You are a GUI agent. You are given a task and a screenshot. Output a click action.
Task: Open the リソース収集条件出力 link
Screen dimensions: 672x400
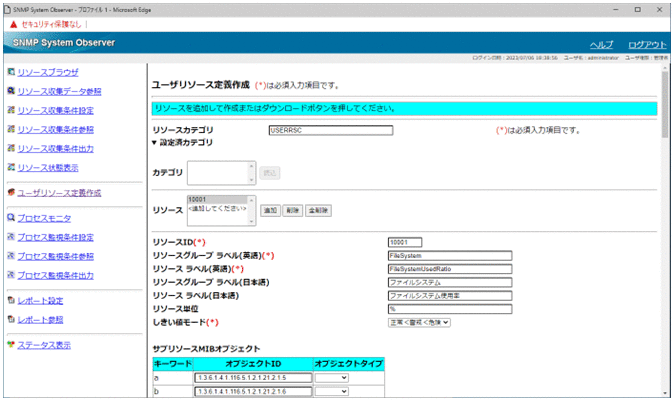56,149
